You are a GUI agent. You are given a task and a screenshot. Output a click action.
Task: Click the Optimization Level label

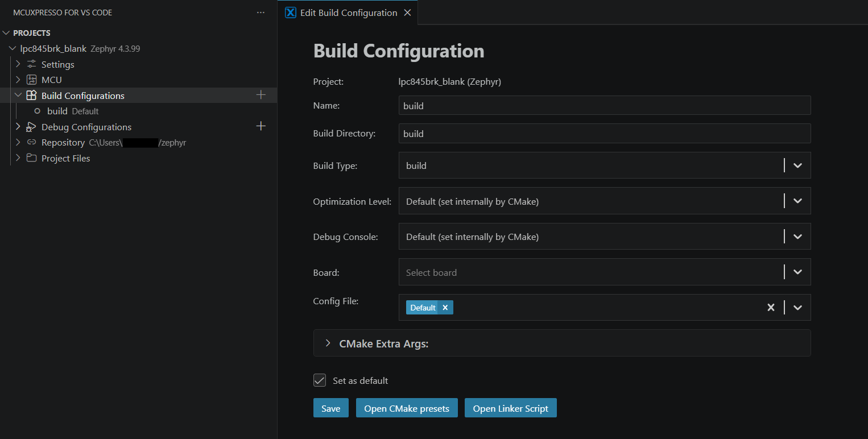pos(352,201)
